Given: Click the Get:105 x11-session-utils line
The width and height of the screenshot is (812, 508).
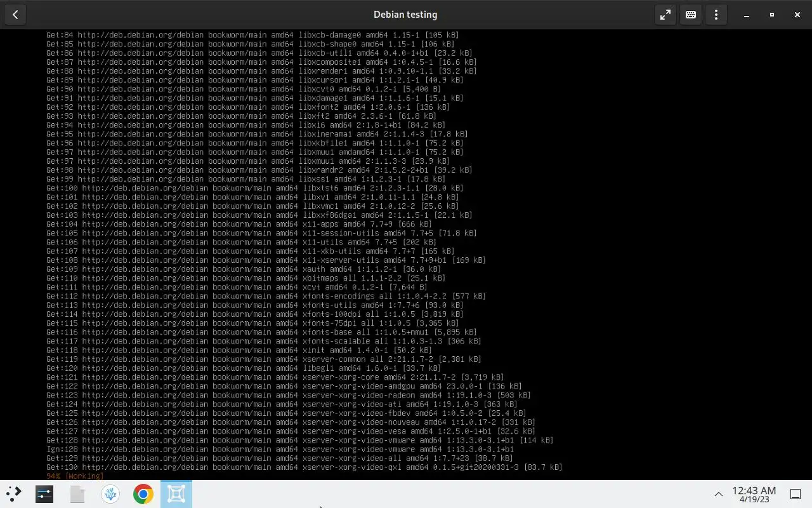Looking at the screenshot, I should [261, 233].
